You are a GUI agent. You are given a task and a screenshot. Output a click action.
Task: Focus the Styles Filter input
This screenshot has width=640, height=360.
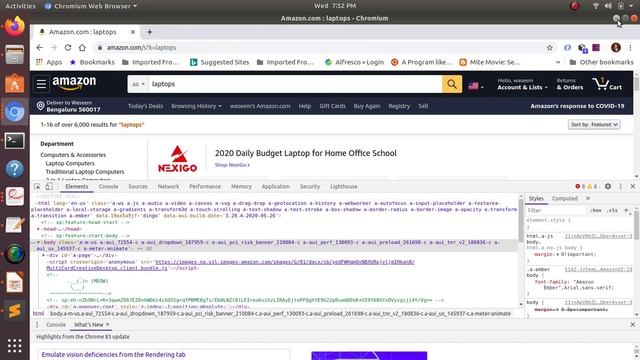[556, 210]
